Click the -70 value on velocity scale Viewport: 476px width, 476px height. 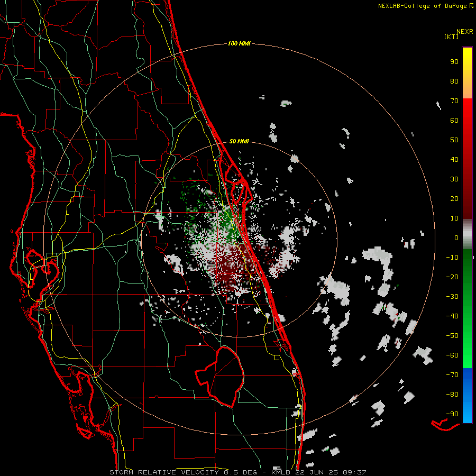coord(452,374)
